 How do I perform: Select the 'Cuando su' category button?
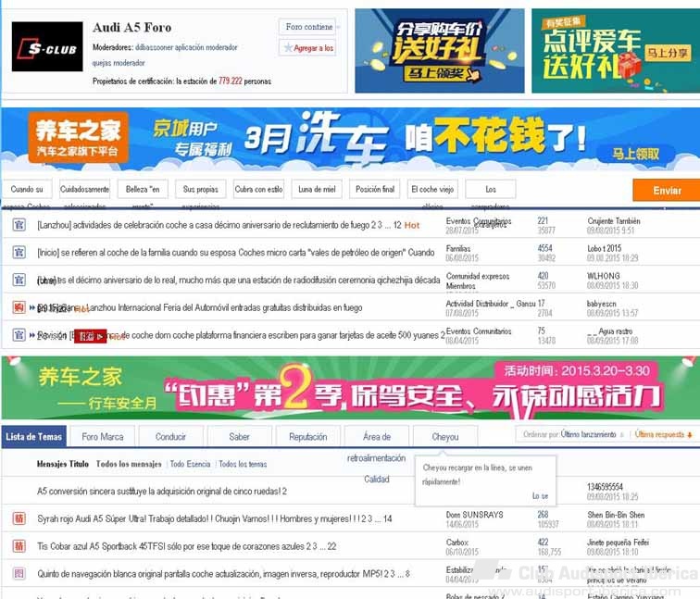[27, 189]
